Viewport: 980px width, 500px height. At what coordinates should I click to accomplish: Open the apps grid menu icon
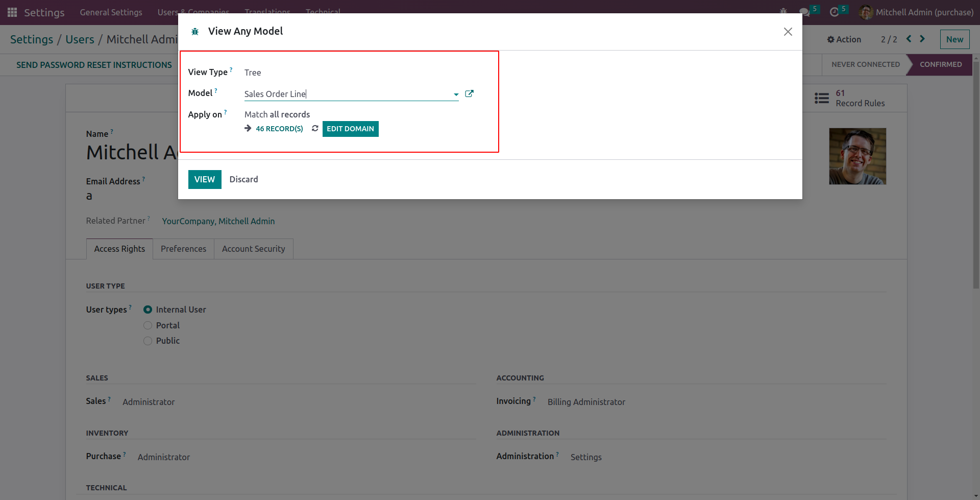[x=12, y=12]
